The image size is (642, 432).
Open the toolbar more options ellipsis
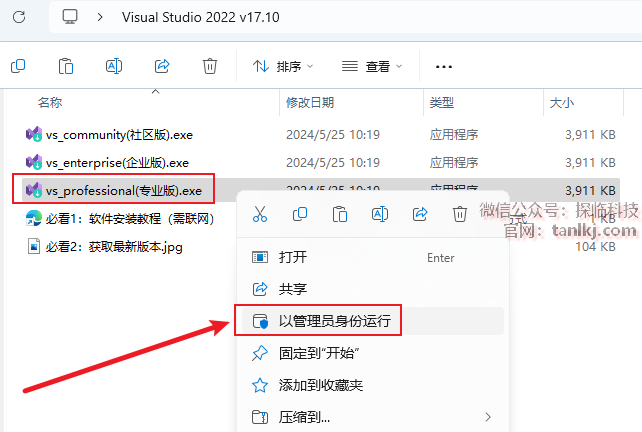point(444,67)
